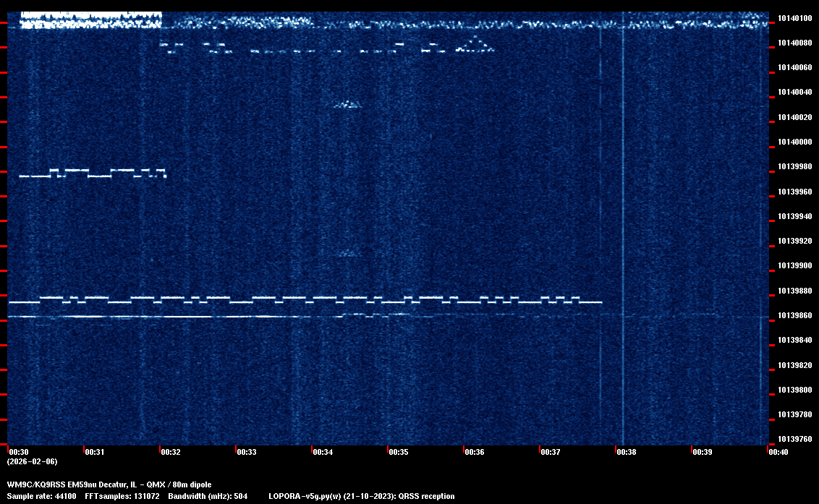Click the short stepped trace near 10139980
The image size is (819, 504).
(93, 173)
